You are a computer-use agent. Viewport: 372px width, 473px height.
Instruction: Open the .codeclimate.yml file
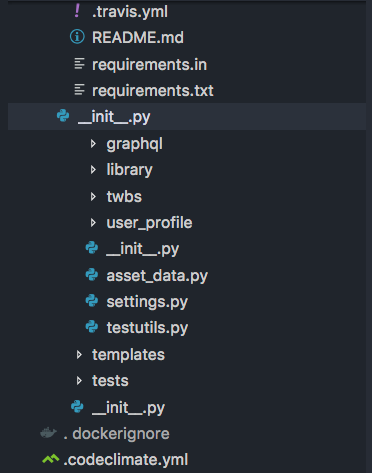[126, 460]
